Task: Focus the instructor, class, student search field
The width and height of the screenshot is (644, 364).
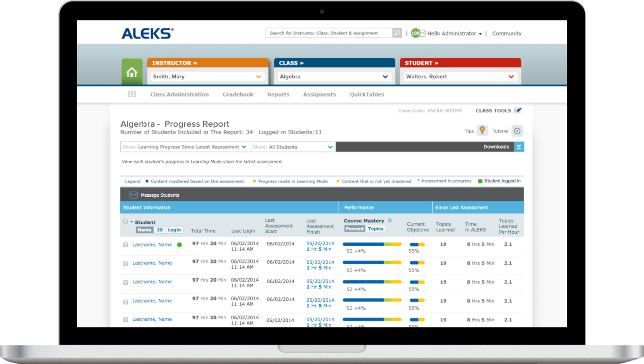Action: click(x=329, y=33)
